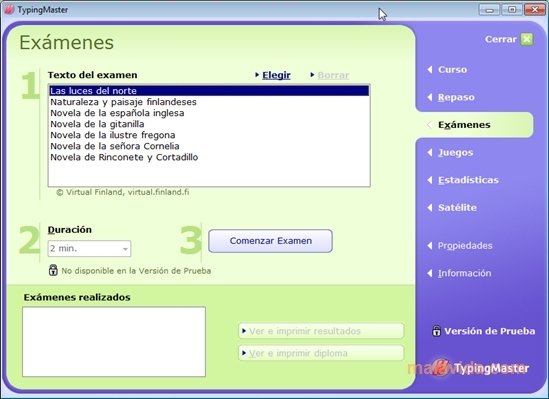Click 'No disponible en la Versión de Prueba' text
This screenshot has width=549, height=399.
136,271
